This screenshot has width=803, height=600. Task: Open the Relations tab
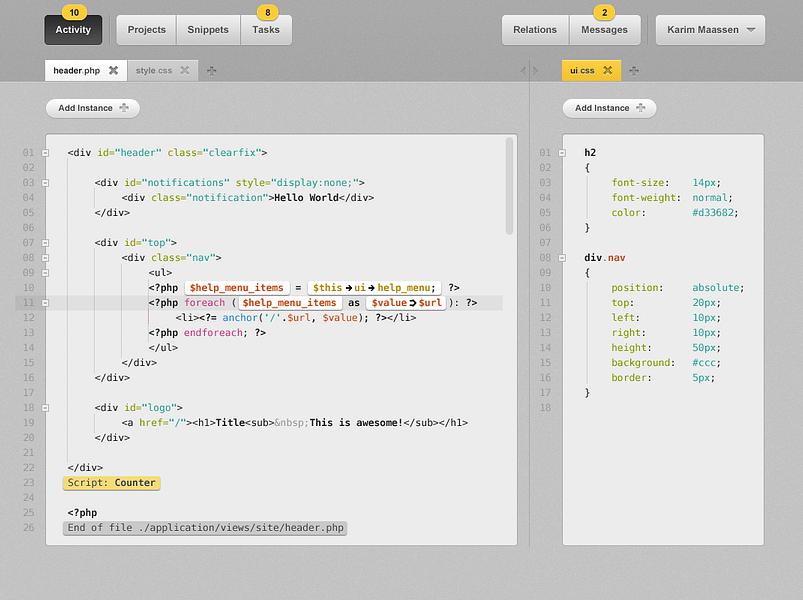click(x=534, y=30)
